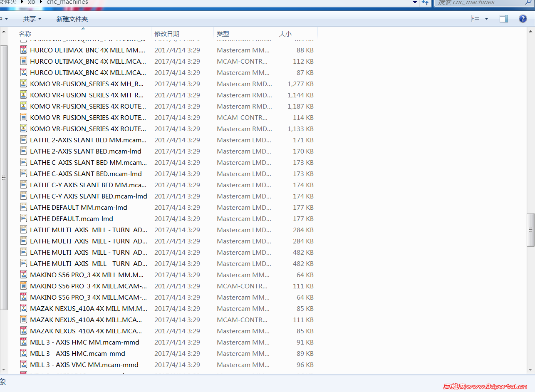Toggle the preview pane icon
This screenshot has height=392, width=535.
[x=504, y=19]
